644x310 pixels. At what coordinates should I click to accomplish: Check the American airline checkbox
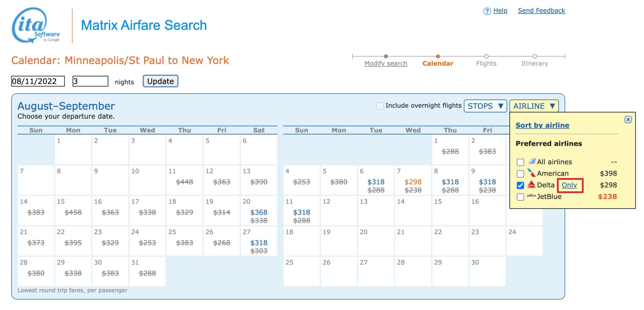pyautogui.click(x=520, y=174)
